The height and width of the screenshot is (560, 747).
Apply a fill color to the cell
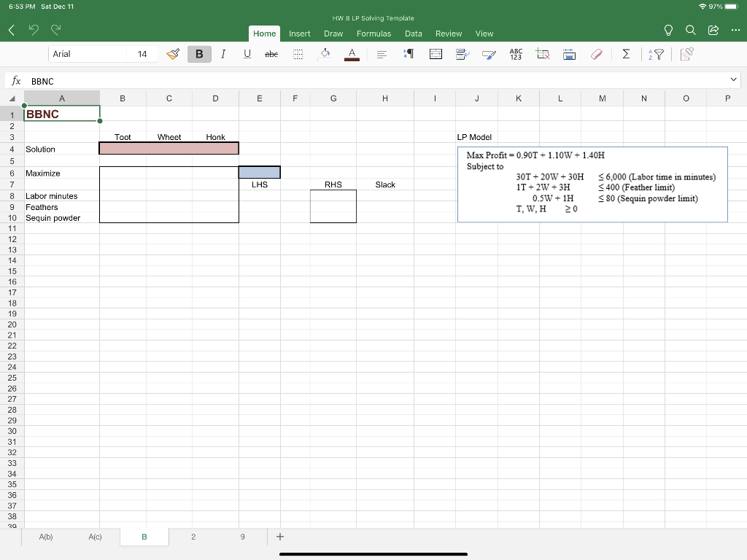click(325, 53)
